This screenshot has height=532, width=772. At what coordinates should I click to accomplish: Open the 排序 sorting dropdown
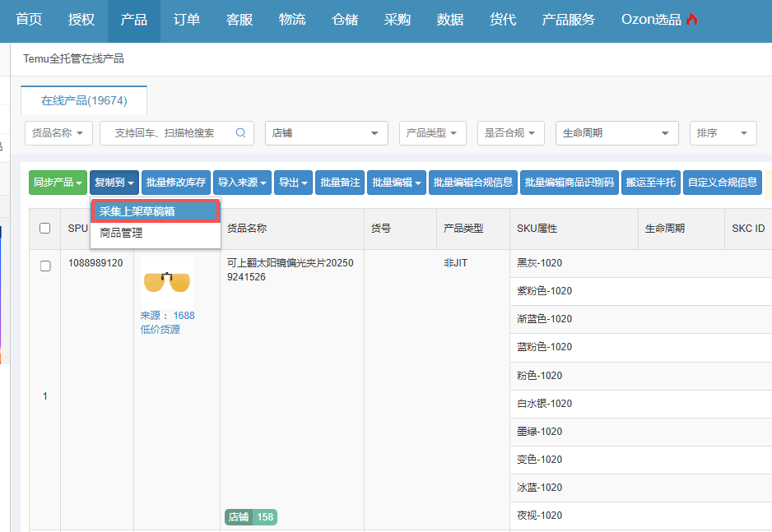723,133
